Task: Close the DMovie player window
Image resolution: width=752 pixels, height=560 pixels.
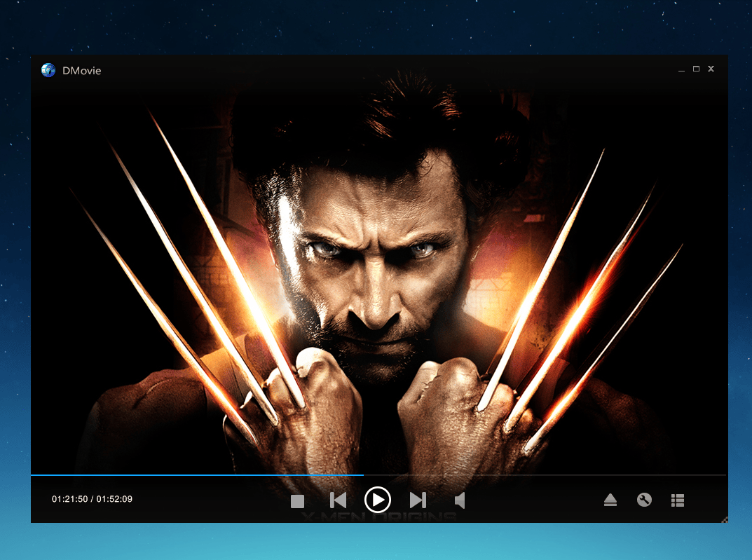Action: coord(711,69)
